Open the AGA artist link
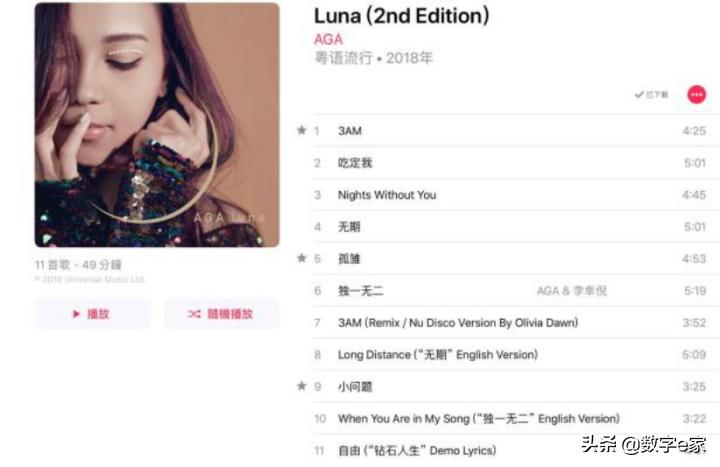Image resolution: width=720 pixels, height=467 pixels. pyautogui.click(x=328, y=39)
